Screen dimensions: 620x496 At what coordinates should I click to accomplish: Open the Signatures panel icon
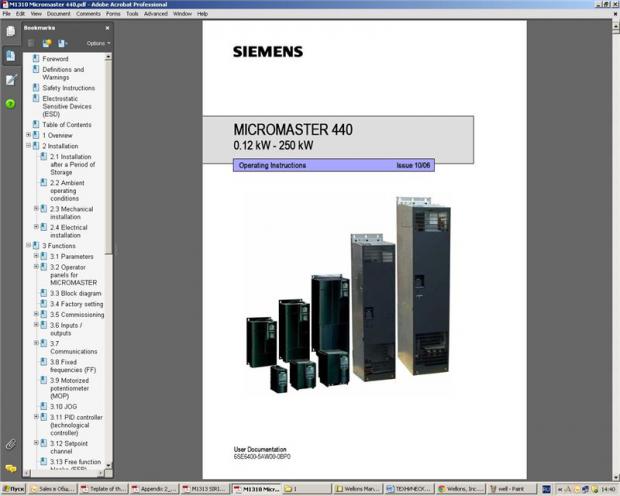10,80
